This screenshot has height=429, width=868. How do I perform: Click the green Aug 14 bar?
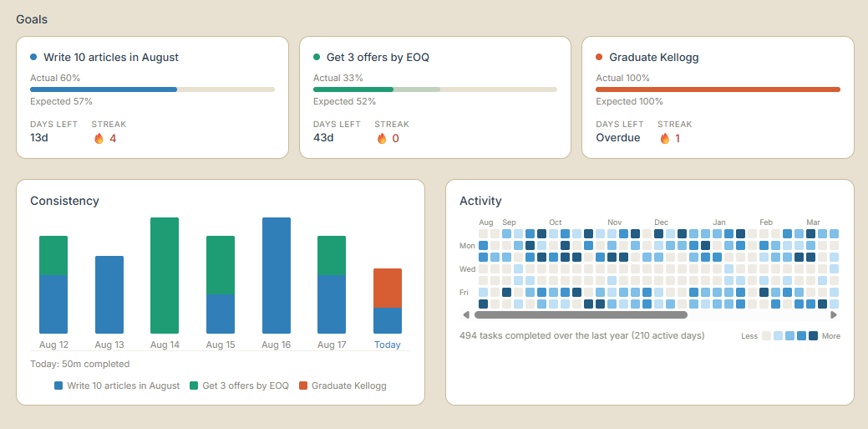point(165,275)
